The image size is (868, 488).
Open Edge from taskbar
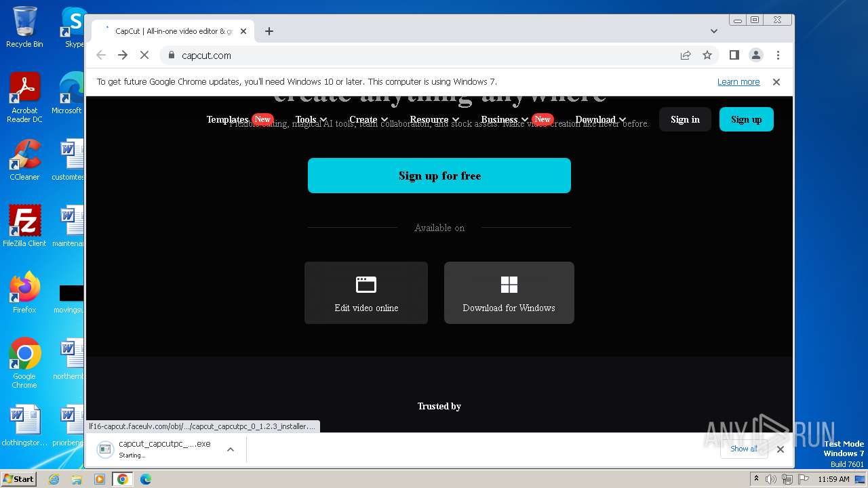coord(145,479)
